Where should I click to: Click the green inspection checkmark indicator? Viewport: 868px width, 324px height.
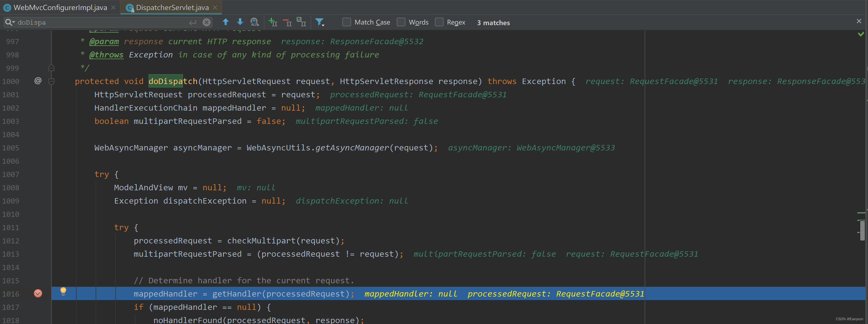861,34
